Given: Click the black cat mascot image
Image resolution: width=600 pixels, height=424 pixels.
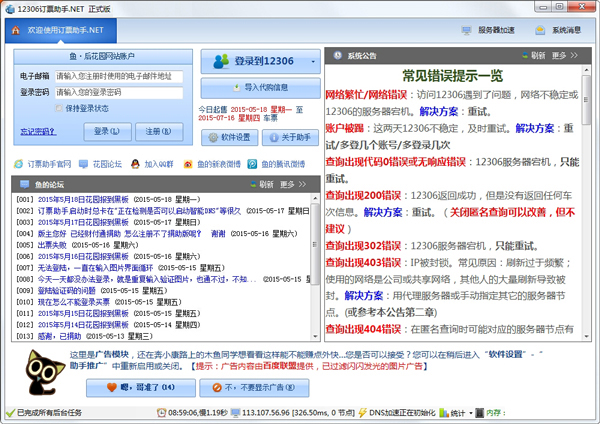Looking at the screenshot, I should 44,372.
